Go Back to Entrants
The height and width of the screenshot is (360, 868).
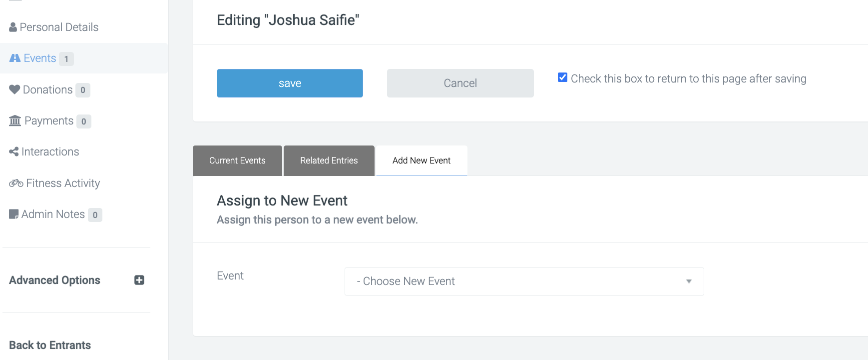coord(50,345)
